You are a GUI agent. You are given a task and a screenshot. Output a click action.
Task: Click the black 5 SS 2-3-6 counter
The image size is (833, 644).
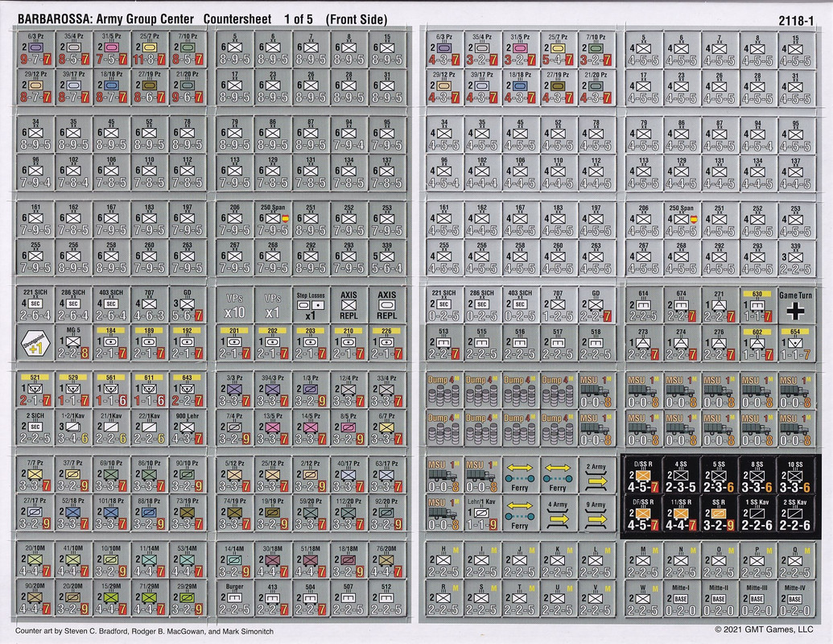pyautogui.click(x=719, y=476)
